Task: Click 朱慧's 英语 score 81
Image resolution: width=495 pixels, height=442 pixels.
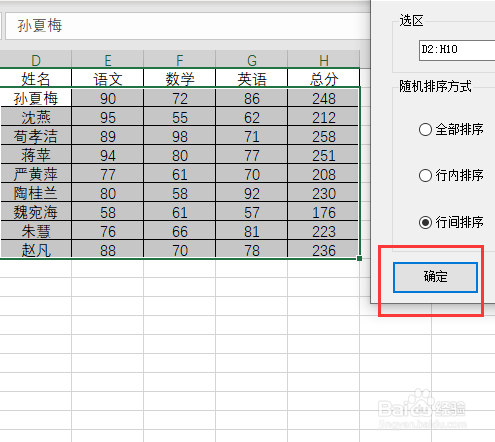Action: tap(252, 231)
